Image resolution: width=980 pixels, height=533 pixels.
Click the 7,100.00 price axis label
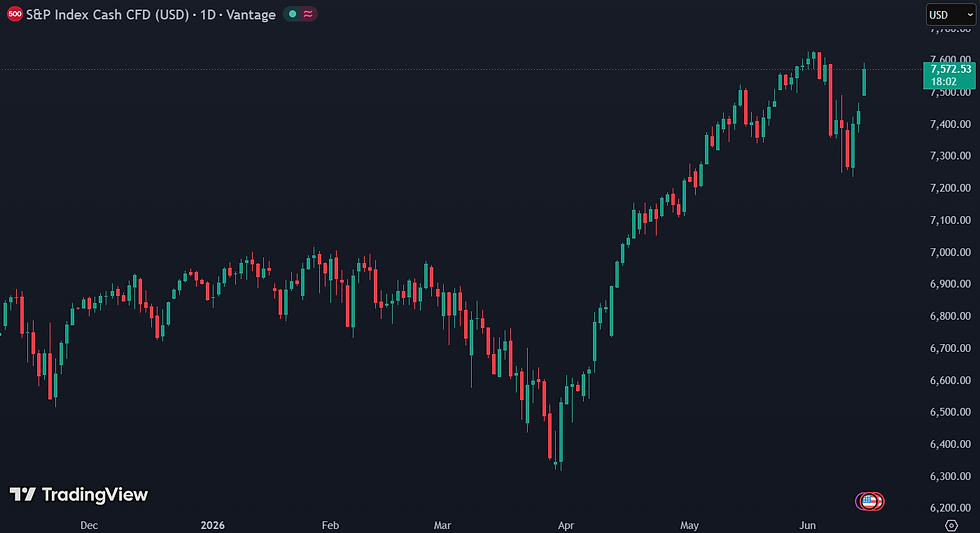(x=950, y=220)
